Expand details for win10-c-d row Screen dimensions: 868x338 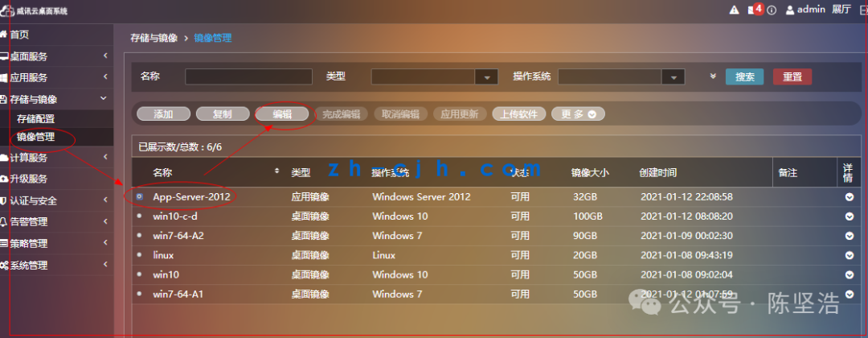[850, 216]
